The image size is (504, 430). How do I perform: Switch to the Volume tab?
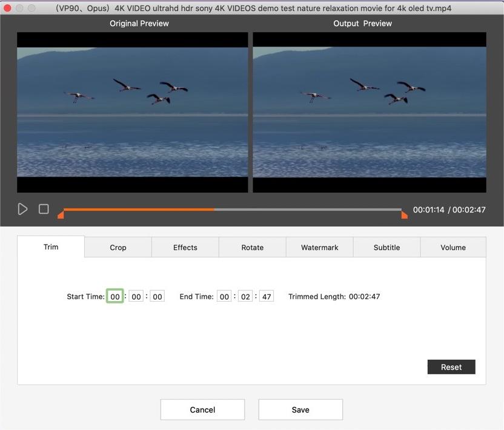click(453, 247)
